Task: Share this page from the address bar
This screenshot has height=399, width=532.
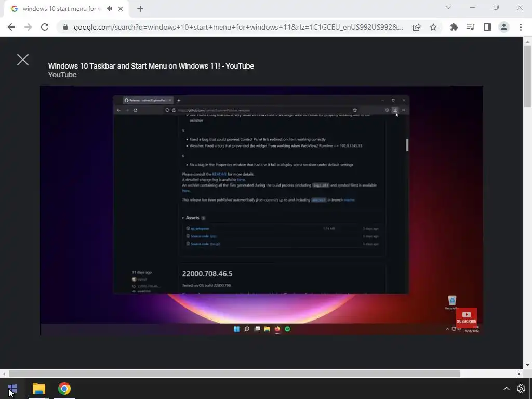Action: [417, 27]
